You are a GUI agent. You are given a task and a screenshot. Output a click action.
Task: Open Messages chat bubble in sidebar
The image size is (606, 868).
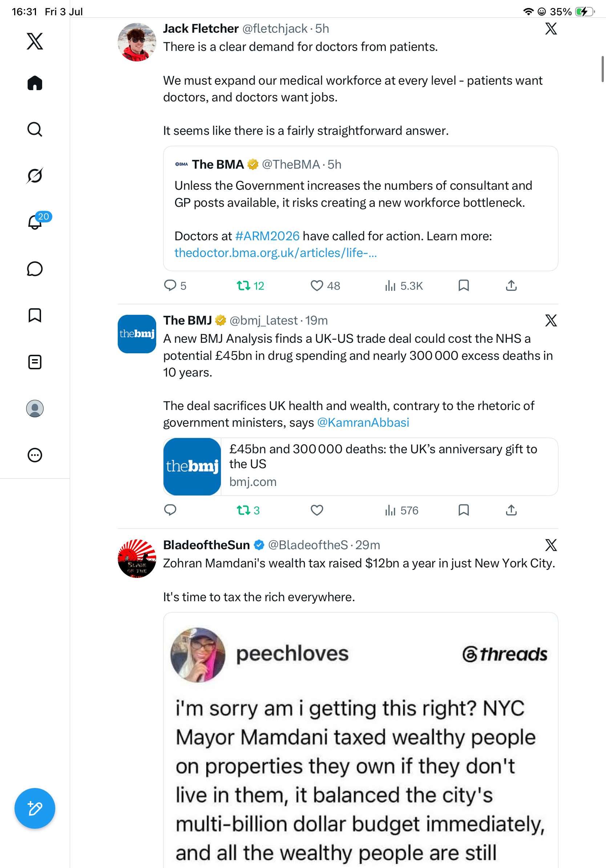(35, 269)
